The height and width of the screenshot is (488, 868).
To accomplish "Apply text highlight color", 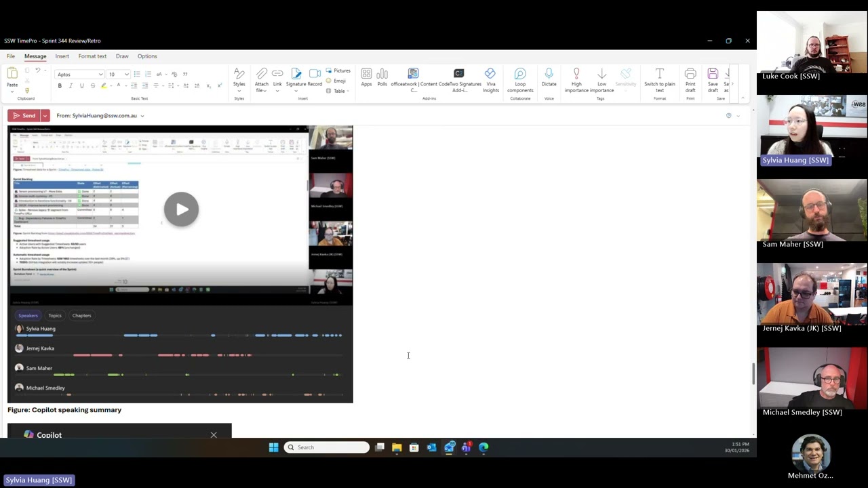I will coord(104,85).
